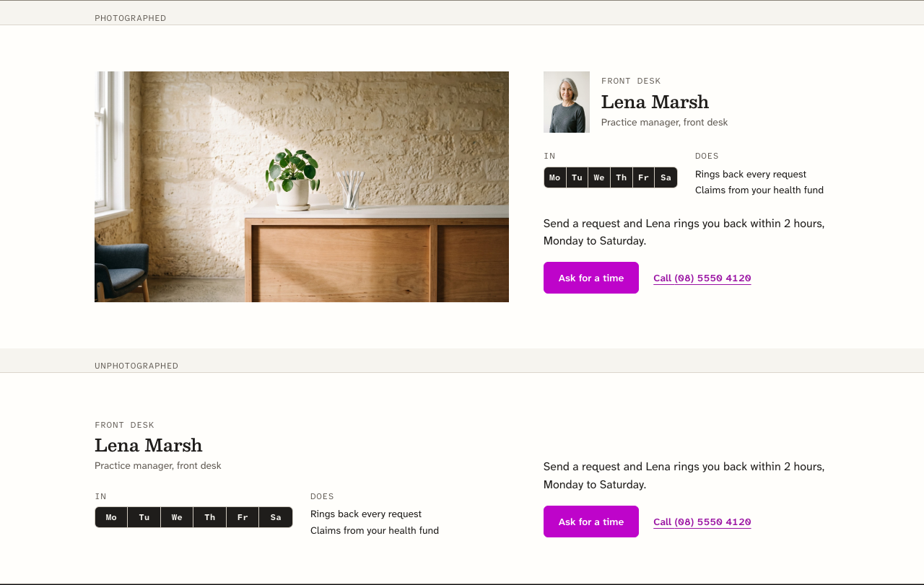Select the Tu day chip in Photographed section

point(577,177)
